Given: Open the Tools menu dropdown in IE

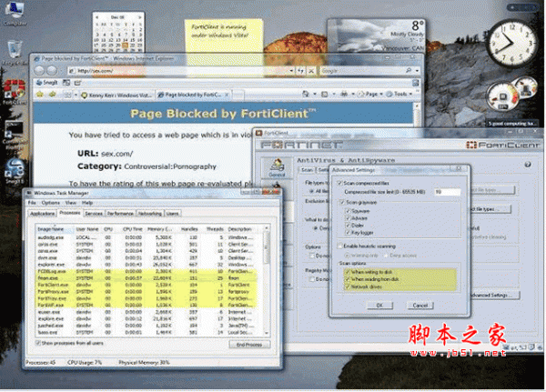Looking at the screenshot, I should [x=399, y=94].
